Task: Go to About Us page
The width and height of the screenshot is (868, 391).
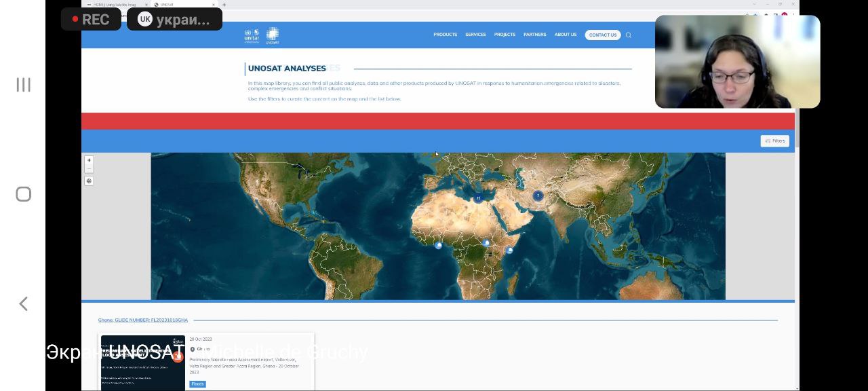Action: pos(565,35)
